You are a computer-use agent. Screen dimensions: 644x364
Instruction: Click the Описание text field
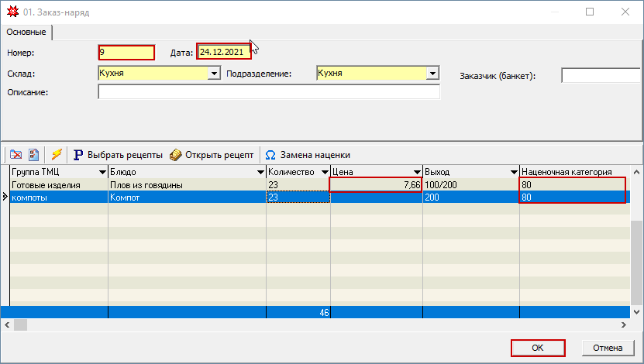click(x=268, y=92)
